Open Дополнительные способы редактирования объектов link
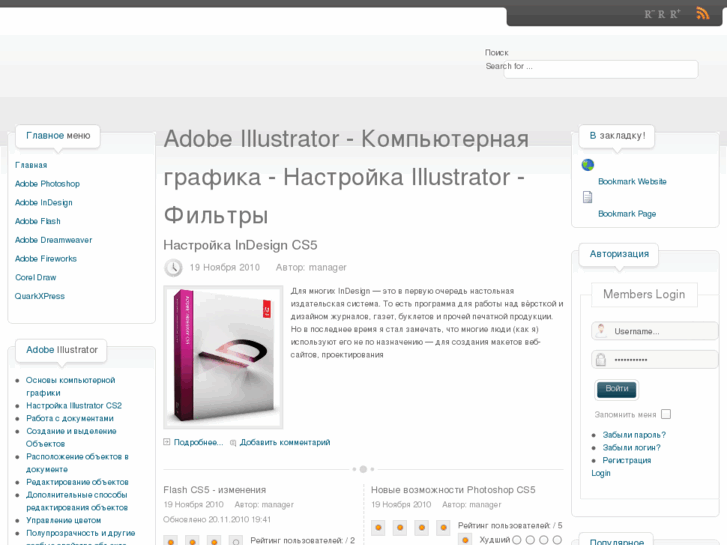The width and height of the screenshot is (727, 545). click(x=77, y=501)
